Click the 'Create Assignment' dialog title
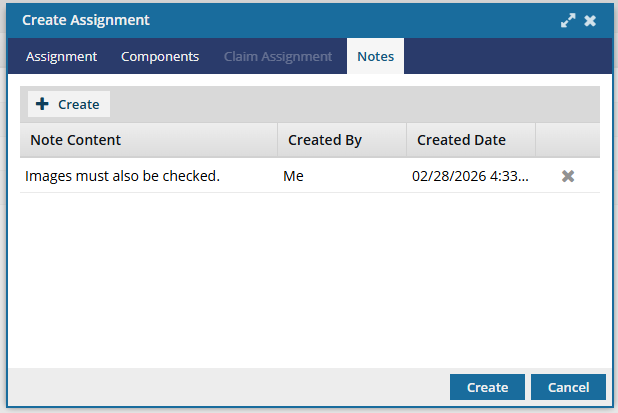The height and width of the screenshot is (413, 618). [86, 20]
